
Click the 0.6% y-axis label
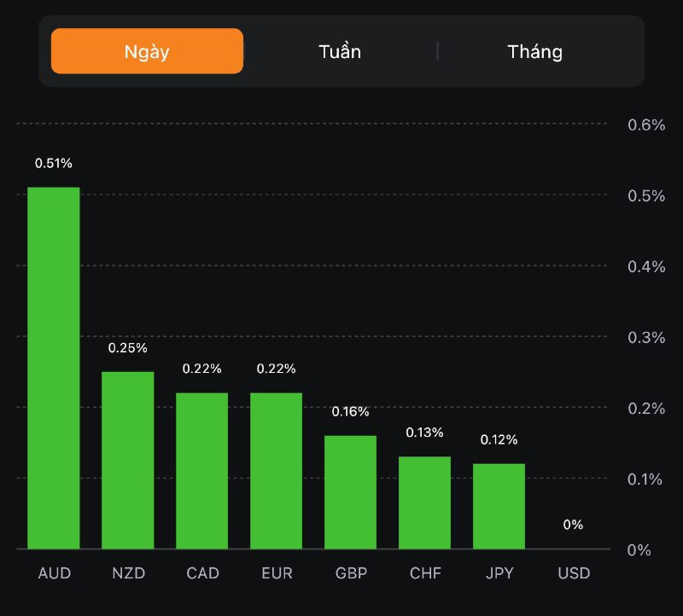[646, 125]
